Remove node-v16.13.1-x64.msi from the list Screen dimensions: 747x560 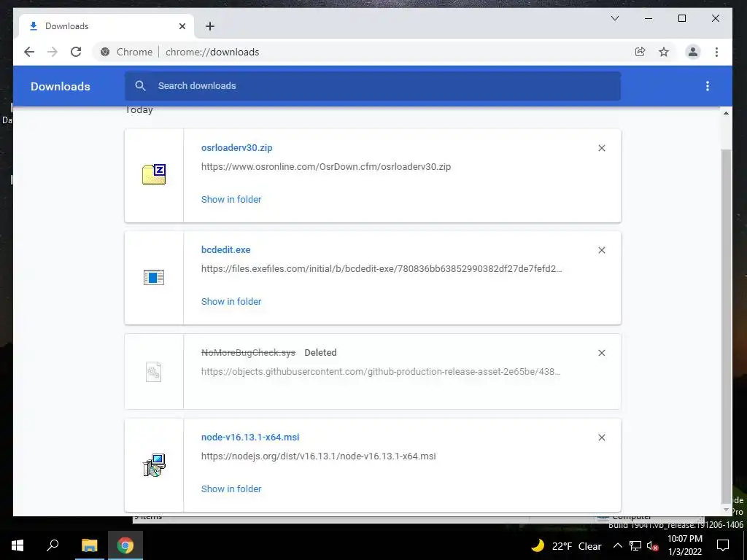(x=602, y=437)
